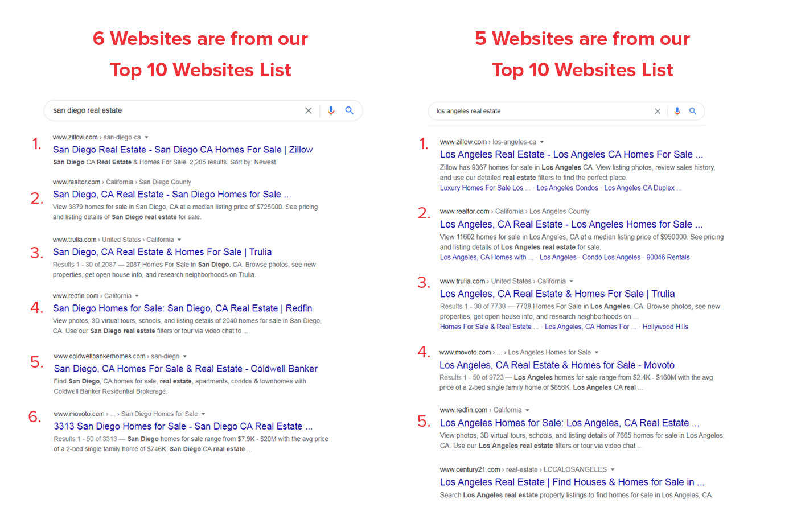This screenshot has height=532, width=797.
Task: Open the Coldwell Banker San Diego result
Action: [185, 368]
